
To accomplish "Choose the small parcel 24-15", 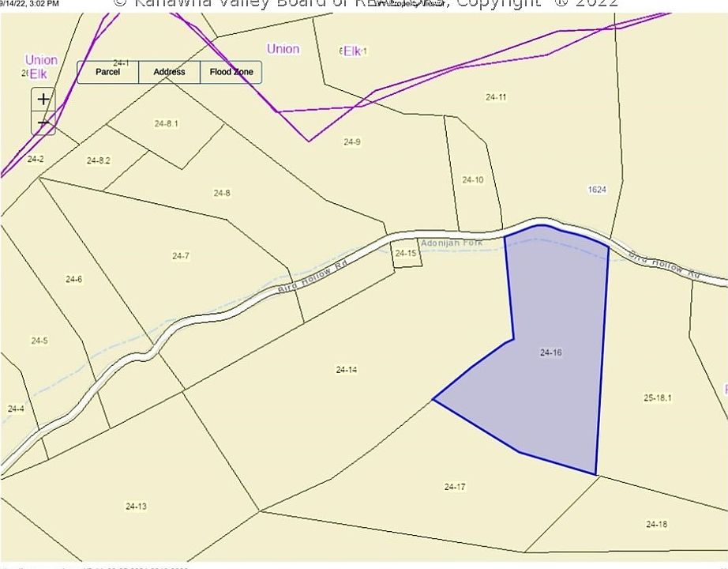I will click(406, 254).
